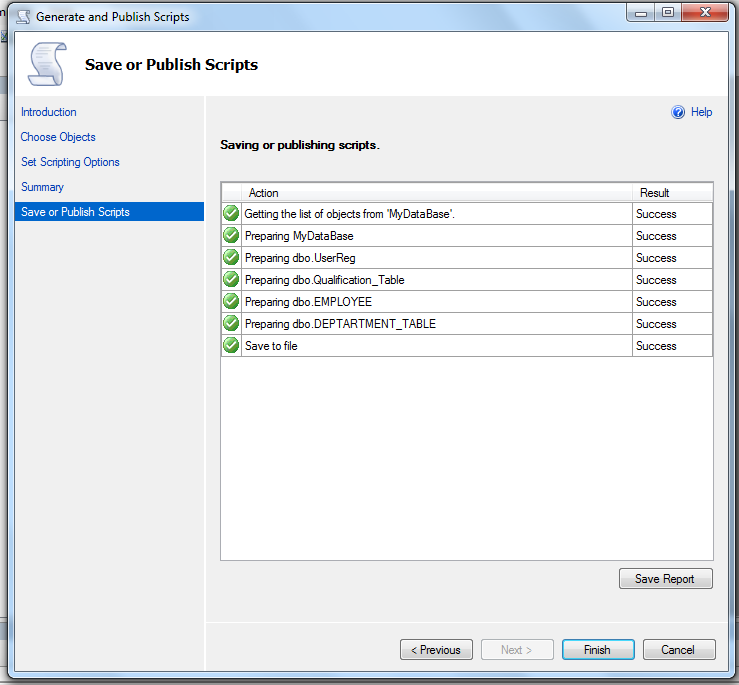This screenshot has height=685, width=739.
Task: Click Success result for dbo.EMPLOYEE row
Action: point(656,302)
